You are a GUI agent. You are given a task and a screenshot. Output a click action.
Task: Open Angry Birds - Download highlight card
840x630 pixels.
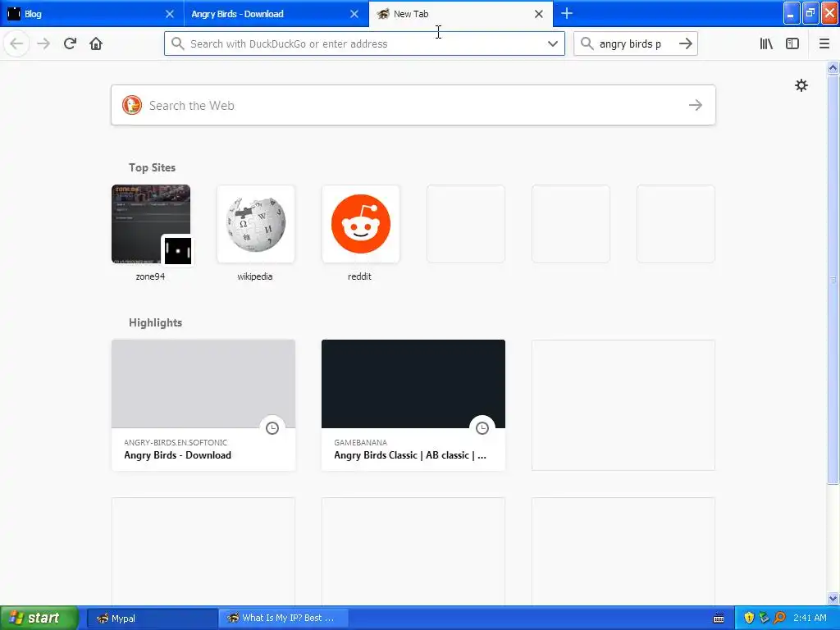203,405
